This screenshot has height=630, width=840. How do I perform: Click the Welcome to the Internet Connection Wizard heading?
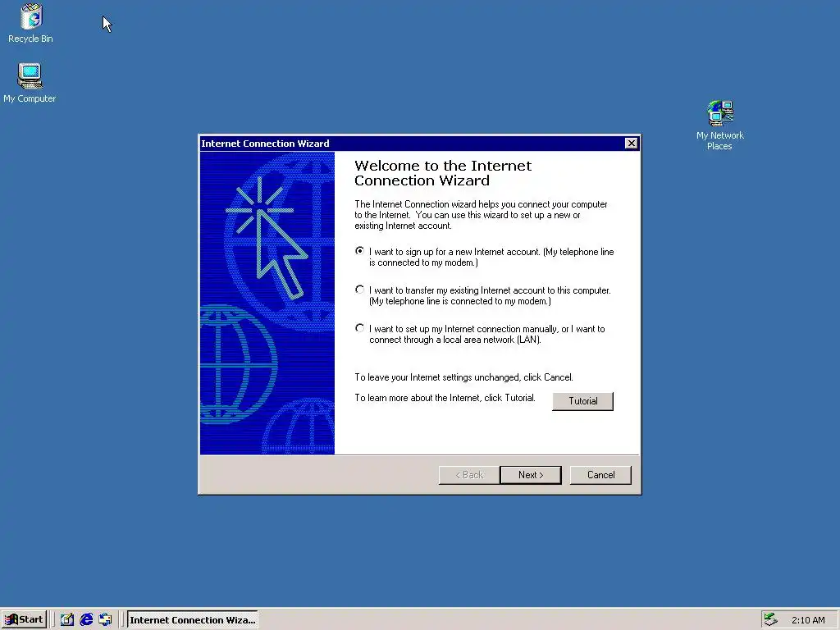click(x=442, y=173)
